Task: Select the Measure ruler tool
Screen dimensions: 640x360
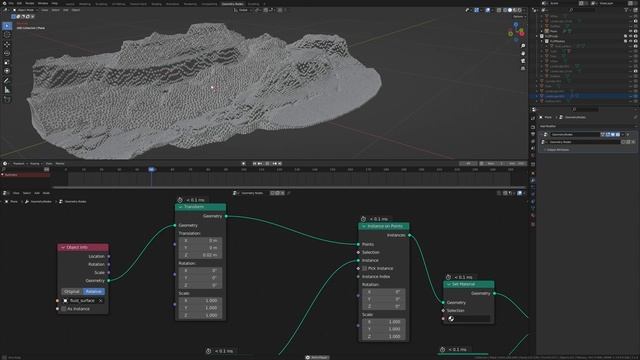Action: coord(7,90)
